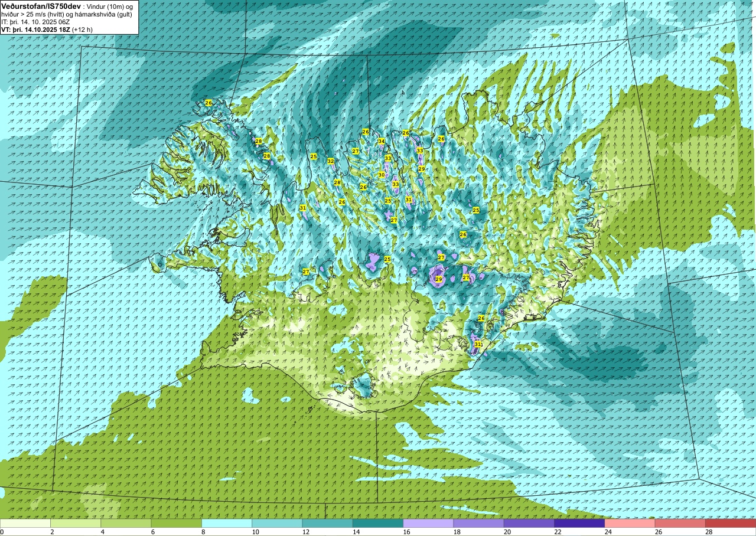This screenshot has width=756, height=536.
Task: Click the 'IT: þri. 14. 10. 2025 06Z' line
Action: point(35,21)
